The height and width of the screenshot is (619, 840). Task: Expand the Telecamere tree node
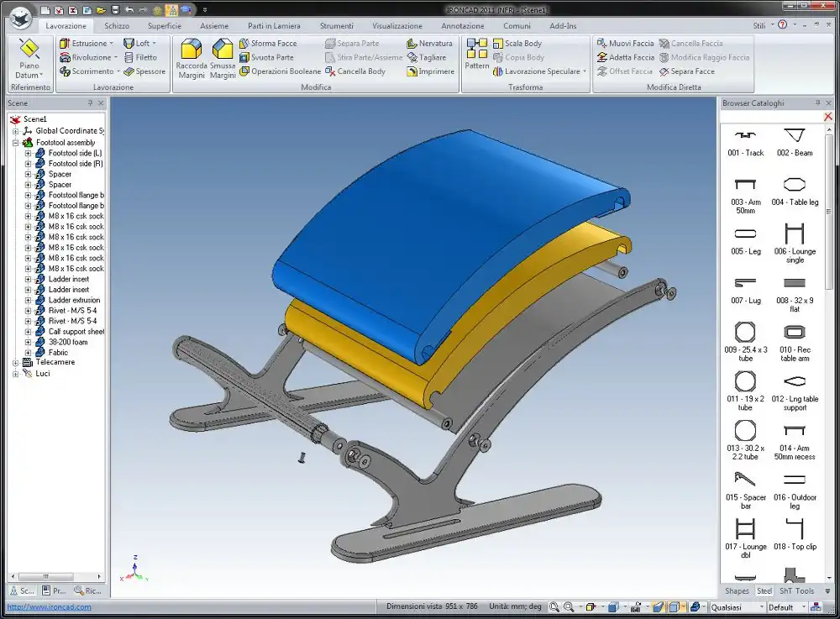pyautogui.click(x=15, y=363)
